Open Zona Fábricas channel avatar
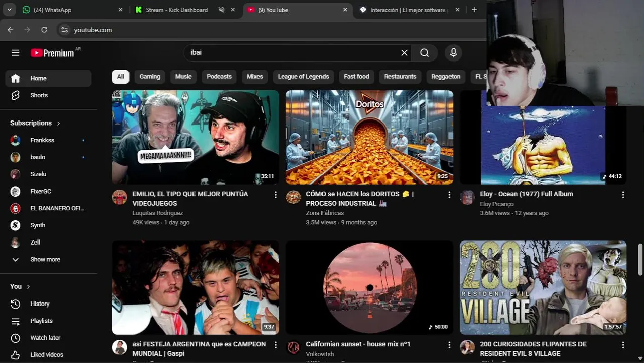Viewport: 644px width, 363px height. (293, 197)
